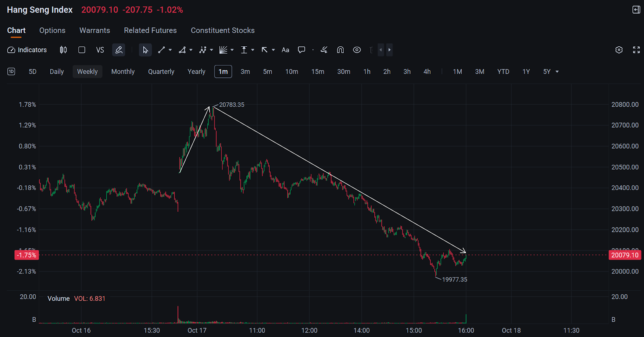Select the line segment drawing tool

click(161, 50)
